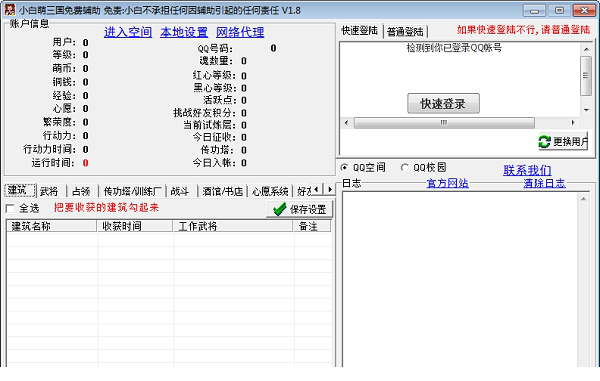The image size is (600, 381).
Task: Open the 本地设置 link
Action: click(184, 33)
